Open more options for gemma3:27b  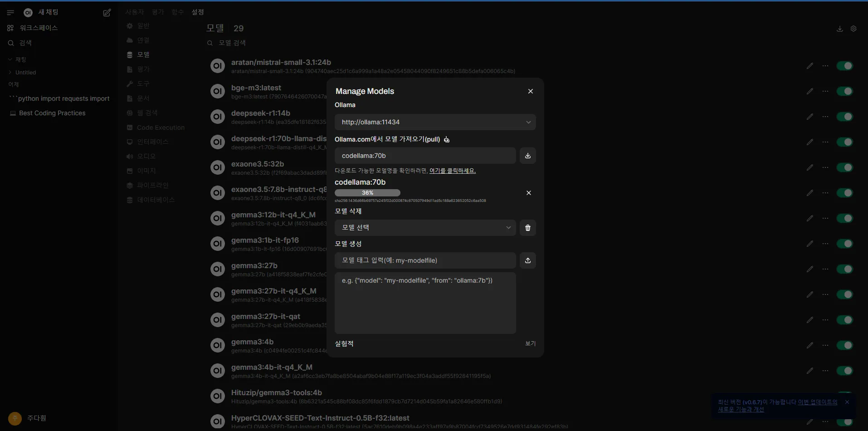tap(825, 269)
